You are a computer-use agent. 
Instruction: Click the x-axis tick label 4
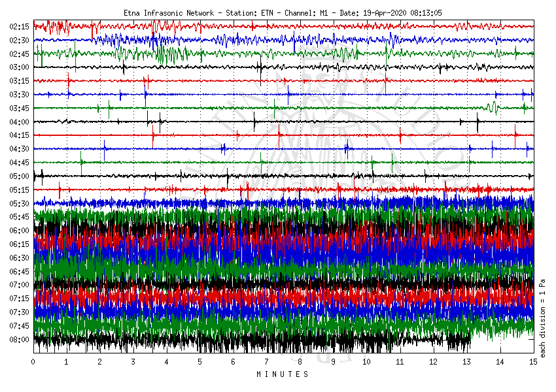pyautogui.click(x=167, y=361)
